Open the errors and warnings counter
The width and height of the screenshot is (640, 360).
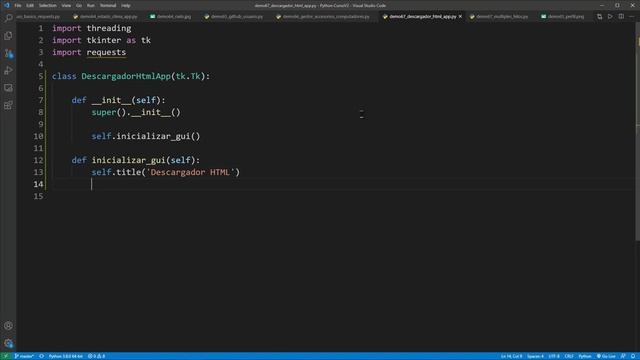(x=97, y=356)
